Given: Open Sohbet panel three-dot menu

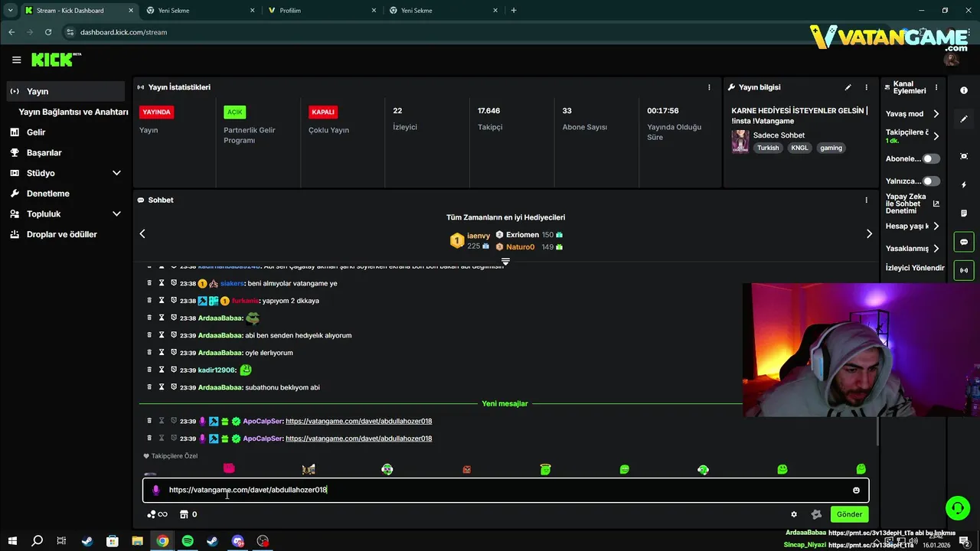Looking at the screenshot, I should (x=867, y=200).
